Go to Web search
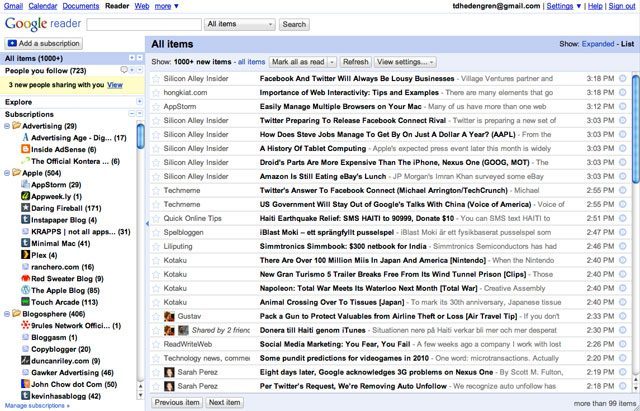This screenshot has width=640, height=411. pyautogui.click(x=142, y=6)
